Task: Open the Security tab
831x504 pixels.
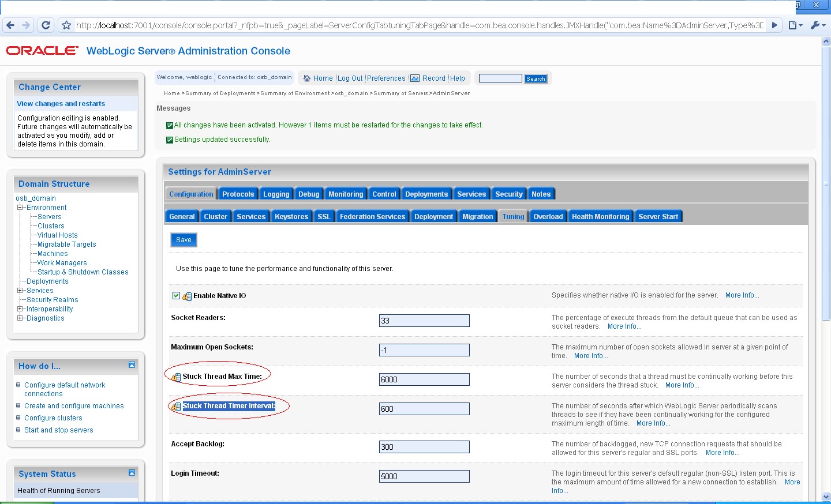Action: 509,194
